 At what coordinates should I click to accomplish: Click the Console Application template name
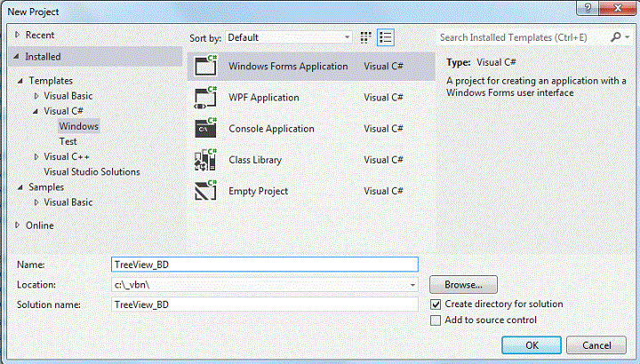(x=271, y=129)
